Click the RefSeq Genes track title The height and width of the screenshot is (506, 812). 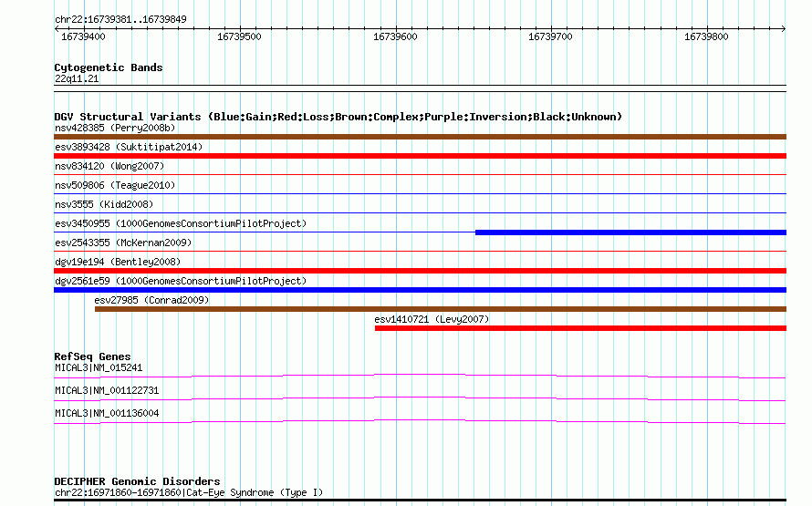pyautogui.click(x=92, y=356)
